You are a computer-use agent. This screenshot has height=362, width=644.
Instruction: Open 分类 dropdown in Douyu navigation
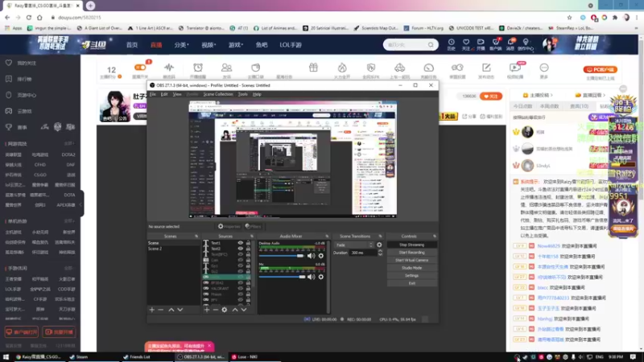click(181, 45)
